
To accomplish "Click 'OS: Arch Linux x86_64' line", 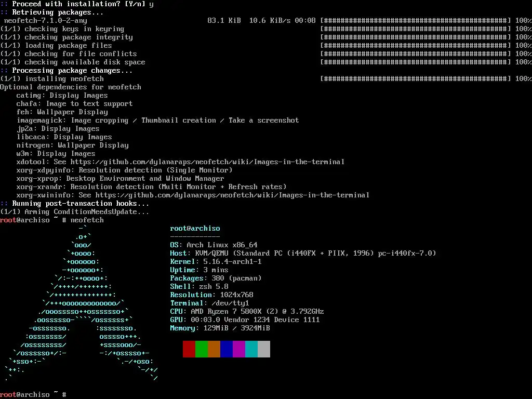I will click(x=214, y=245).
